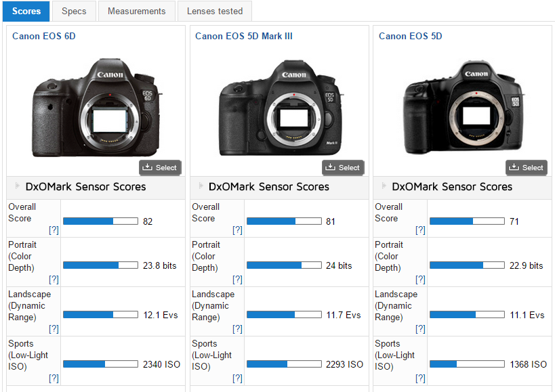The image size is (555, 392).
Task: Open the Scores tab
Action: 26,11
